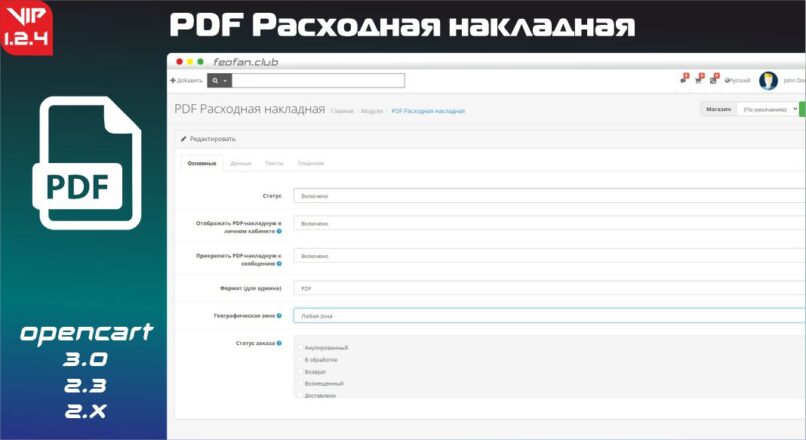Screen dimensions: 806x440
Task: Check the Возмещенный order status
Action: [300, 383]
